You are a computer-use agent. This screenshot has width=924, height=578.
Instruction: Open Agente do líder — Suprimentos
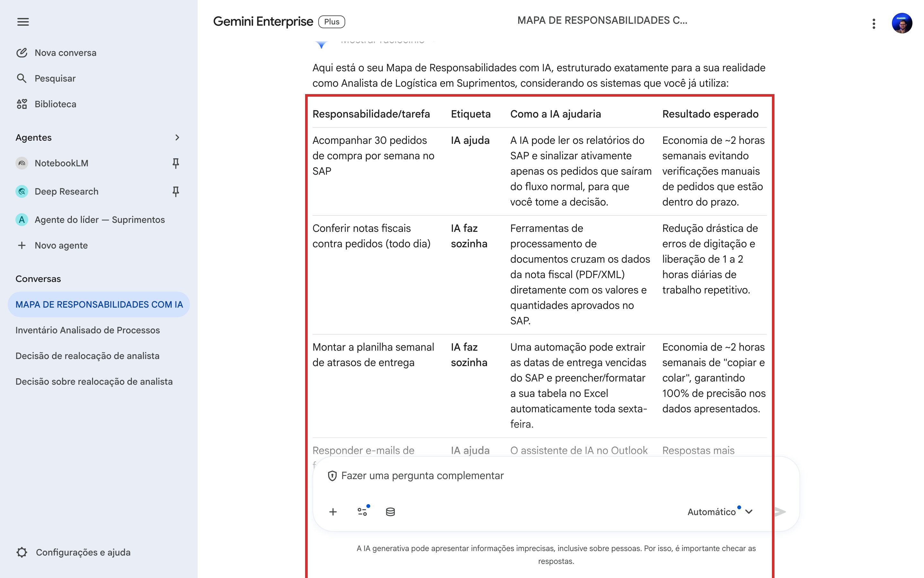98,219
